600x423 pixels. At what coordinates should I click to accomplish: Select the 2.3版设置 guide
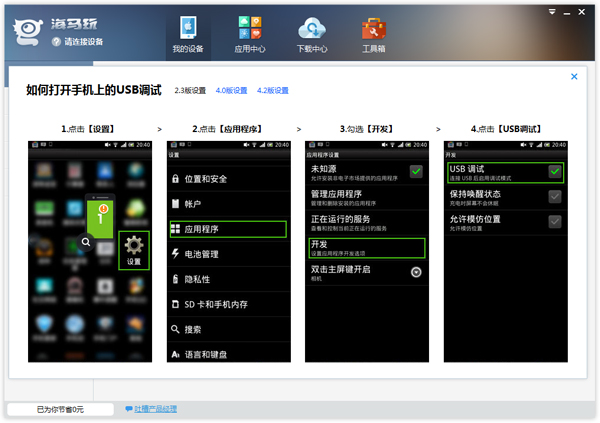tap(190, 90)
